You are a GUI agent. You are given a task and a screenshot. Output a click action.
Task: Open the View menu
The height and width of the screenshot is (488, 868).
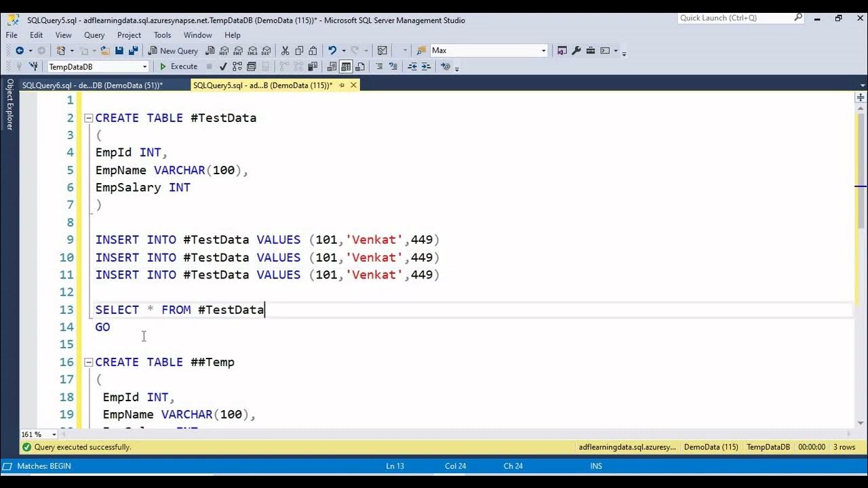[x=63, y=35]
